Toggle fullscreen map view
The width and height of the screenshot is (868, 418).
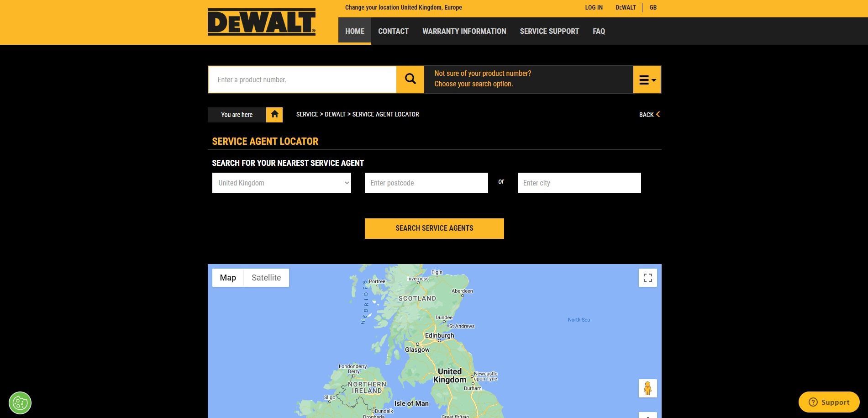click(647, 278)
